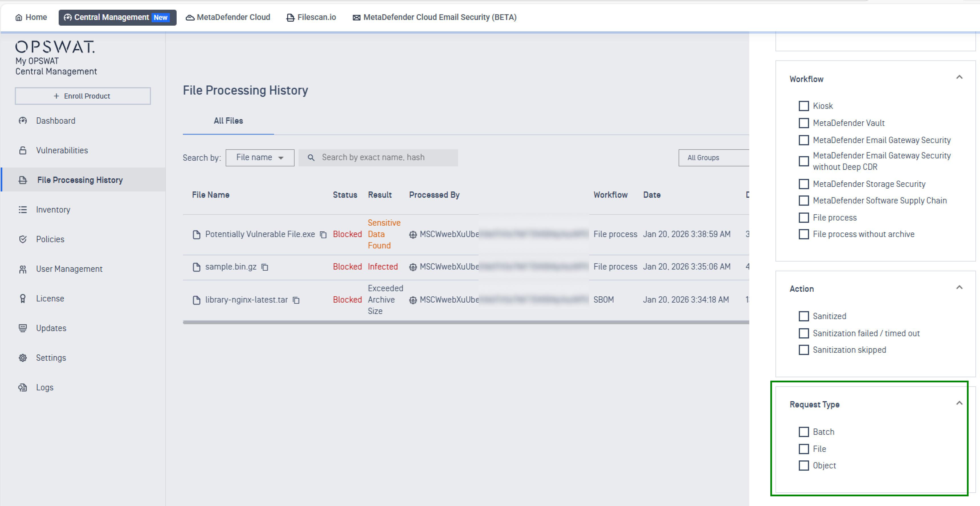The image size is (980, 506).
Task: Switch to MetaDefender Cloud top tab
Action: (x=228, y=17)
